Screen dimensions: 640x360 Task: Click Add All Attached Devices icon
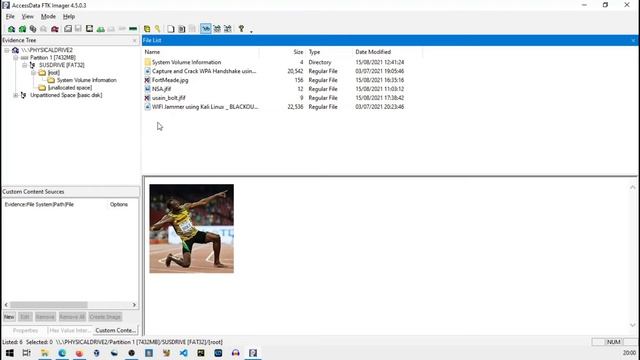pyautogui.click(x=22, y=29)
